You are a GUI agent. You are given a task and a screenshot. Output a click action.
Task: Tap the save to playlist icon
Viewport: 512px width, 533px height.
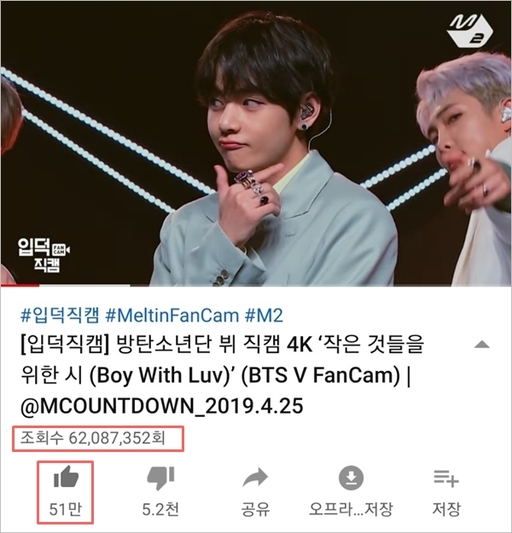(x=446, y=478)
